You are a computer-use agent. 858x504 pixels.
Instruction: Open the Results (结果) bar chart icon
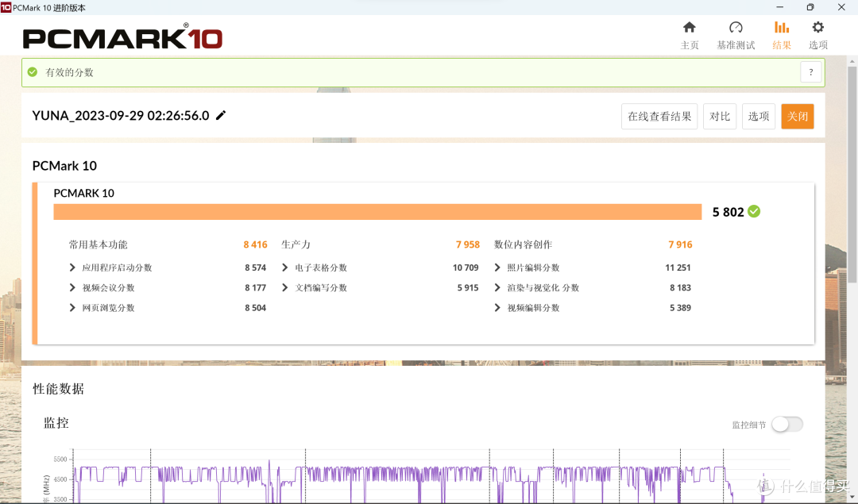pyautogui.click(x=782, y=27)
